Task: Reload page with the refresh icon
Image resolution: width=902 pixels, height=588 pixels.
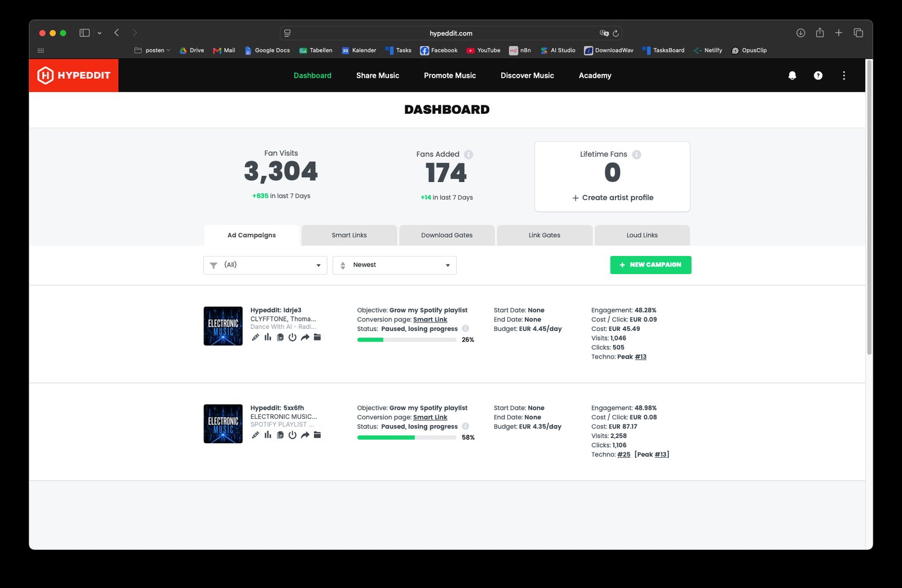Action: pyautogui.click(x=616, y=33)
